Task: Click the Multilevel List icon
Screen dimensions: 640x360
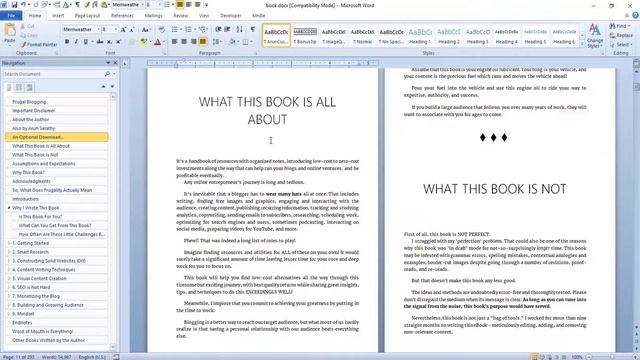Action: click(x=202, y=29)
